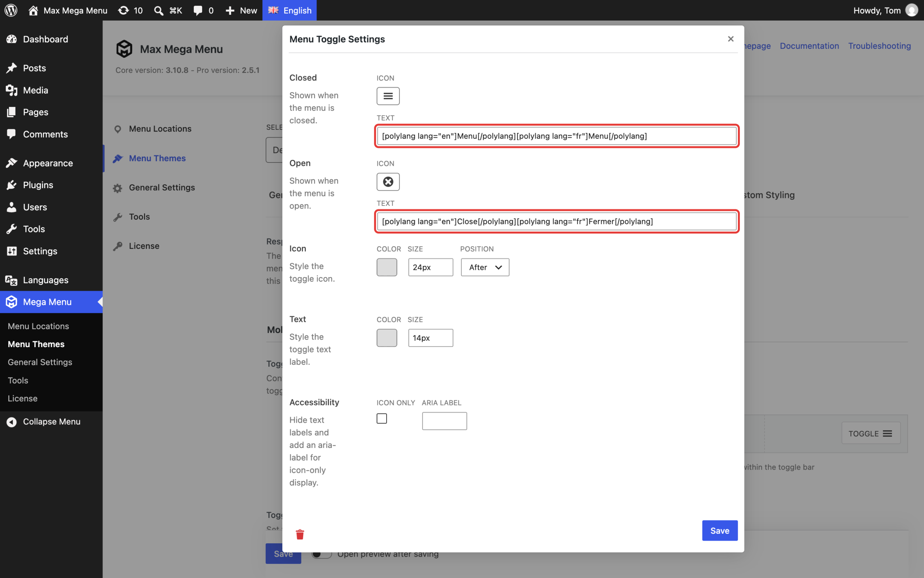Click the WordPress logo in admin bar

[x=11, y=10]
